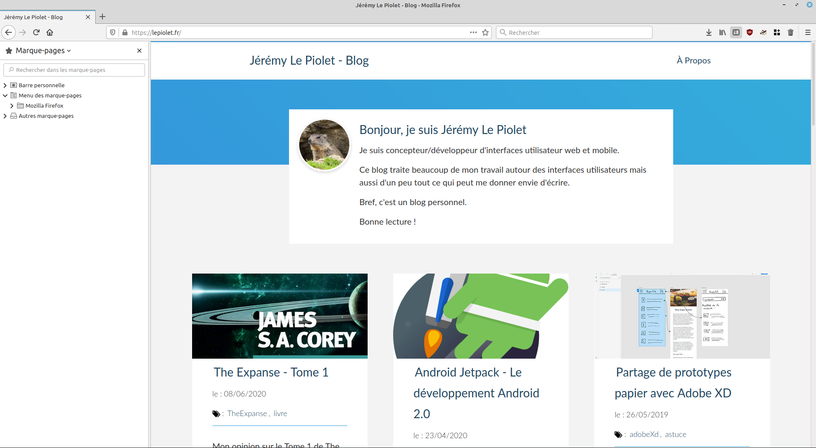The height and width of the screenshot is (448, 816).
Task: Toggle the sidebars toolbar button
Action: pyautogui.click(x=736, y=32)
